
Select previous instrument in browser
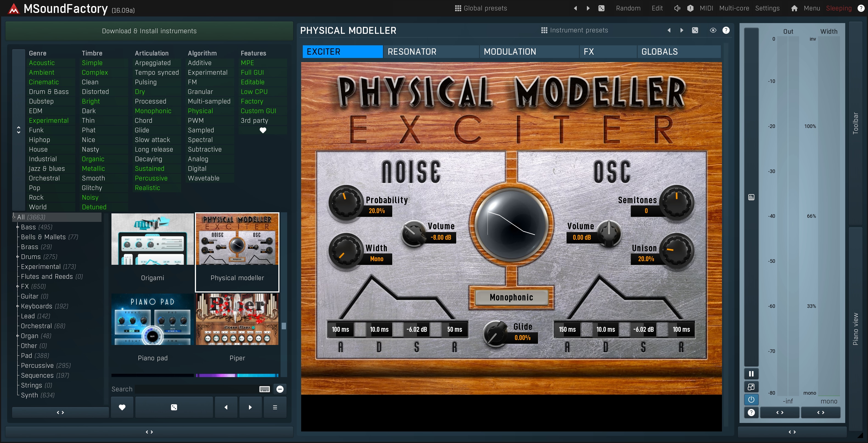(x=226, y=407)
